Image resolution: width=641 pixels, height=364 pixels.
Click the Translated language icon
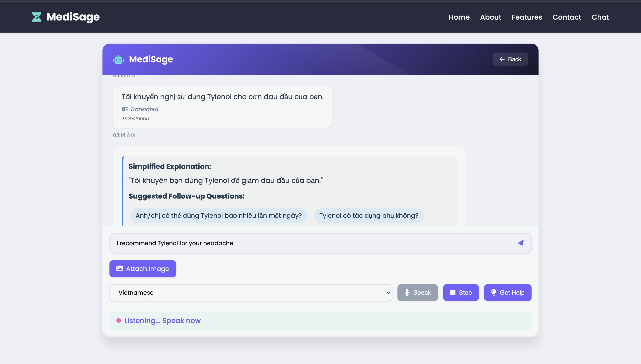point(125,109)
